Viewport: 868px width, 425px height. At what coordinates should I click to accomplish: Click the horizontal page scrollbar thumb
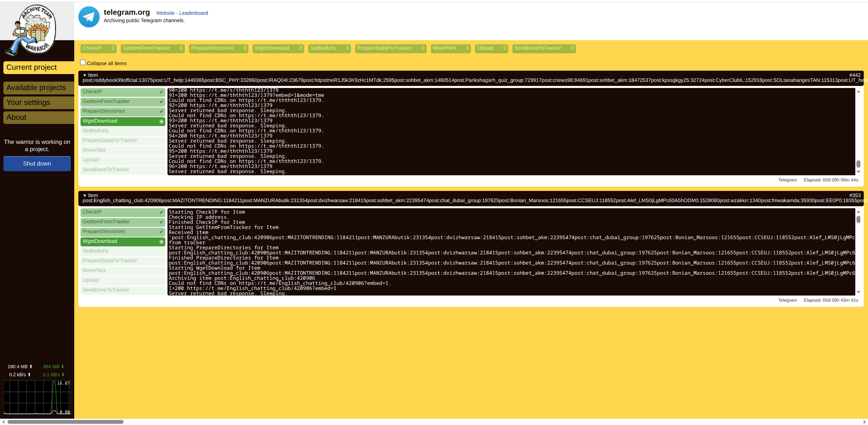pos(66,422)
